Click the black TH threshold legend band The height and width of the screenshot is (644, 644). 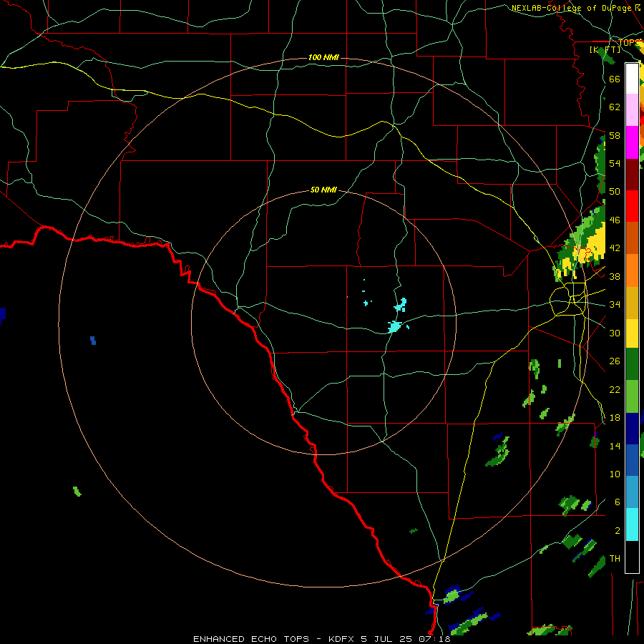coord(632,557)
